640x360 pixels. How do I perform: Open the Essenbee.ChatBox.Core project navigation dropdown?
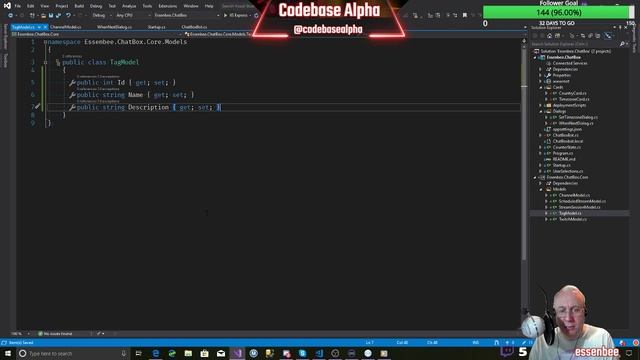(x=97, y=34)
